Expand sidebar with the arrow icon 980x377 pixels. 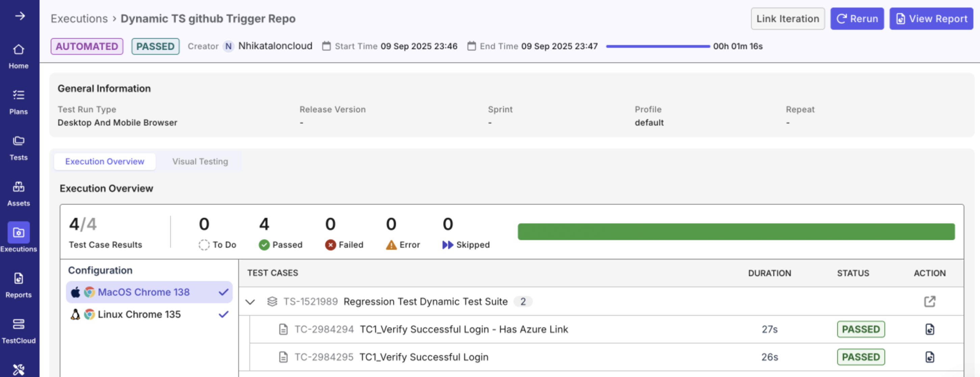(20, 16)
